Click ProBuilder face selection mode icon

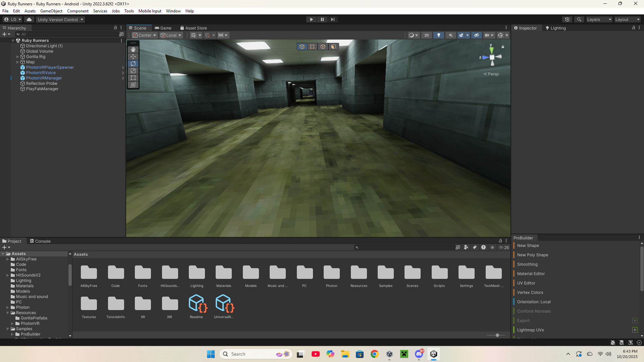pyautogui.click(x=333, y=47)
